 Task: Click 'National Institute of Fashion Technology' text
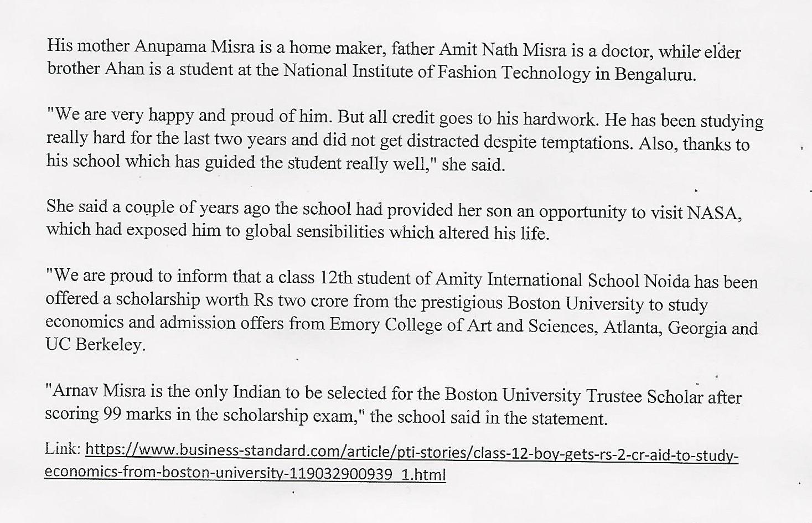pos(436,72)
